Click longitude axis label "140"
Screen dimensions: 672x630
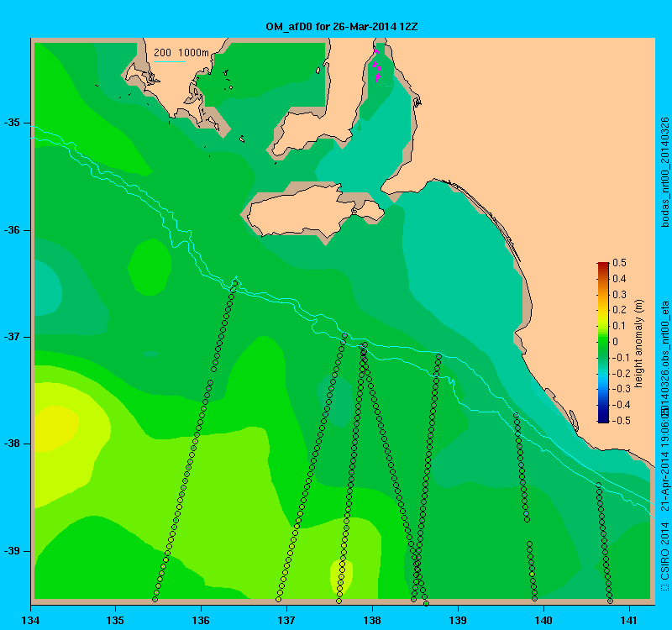(x=543, y=621)
